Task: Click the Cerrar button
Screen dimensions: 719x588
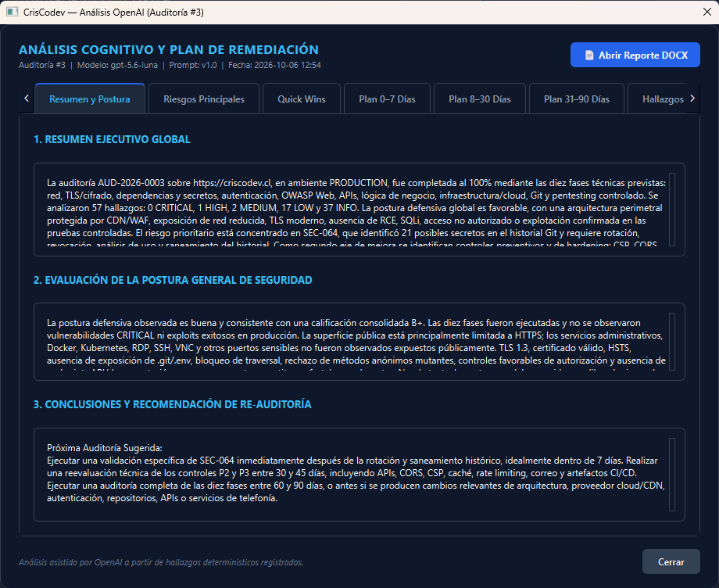Action: (x=671, y=561)
